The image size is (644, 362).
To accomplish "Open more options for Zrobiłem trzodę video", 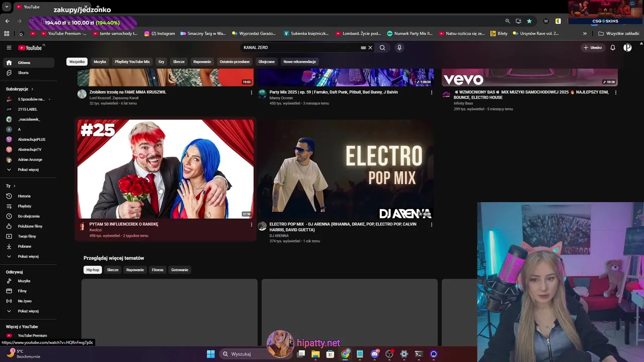I will pos(251,93).
